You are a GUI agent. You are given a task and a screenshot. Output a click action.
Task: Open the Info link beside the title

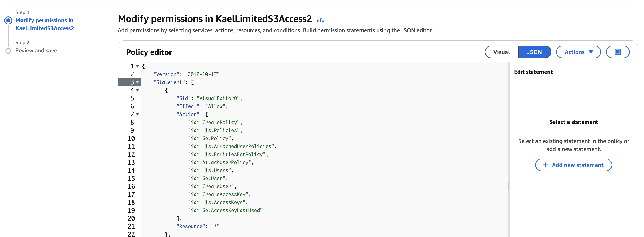point(320,20)
